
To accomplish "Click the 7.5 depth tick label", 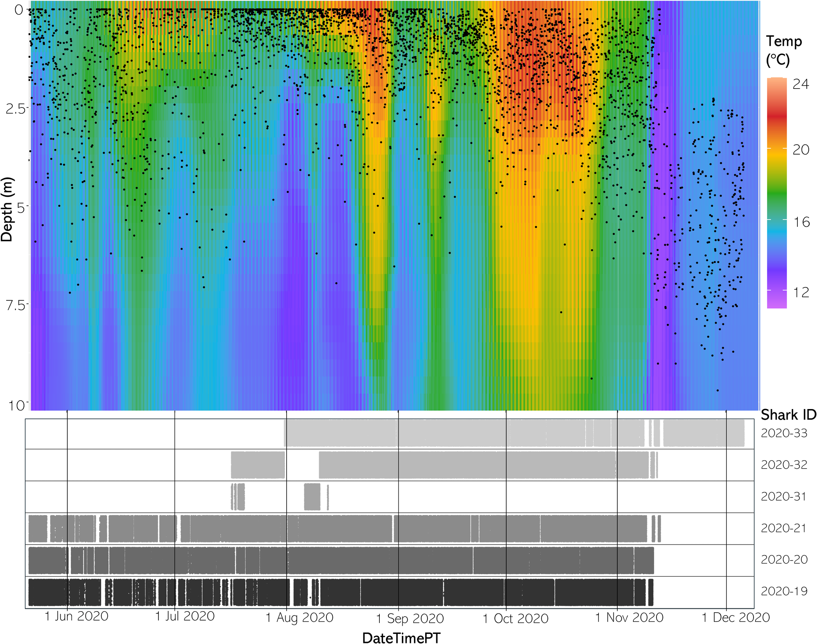I will (x=15, y=305).
